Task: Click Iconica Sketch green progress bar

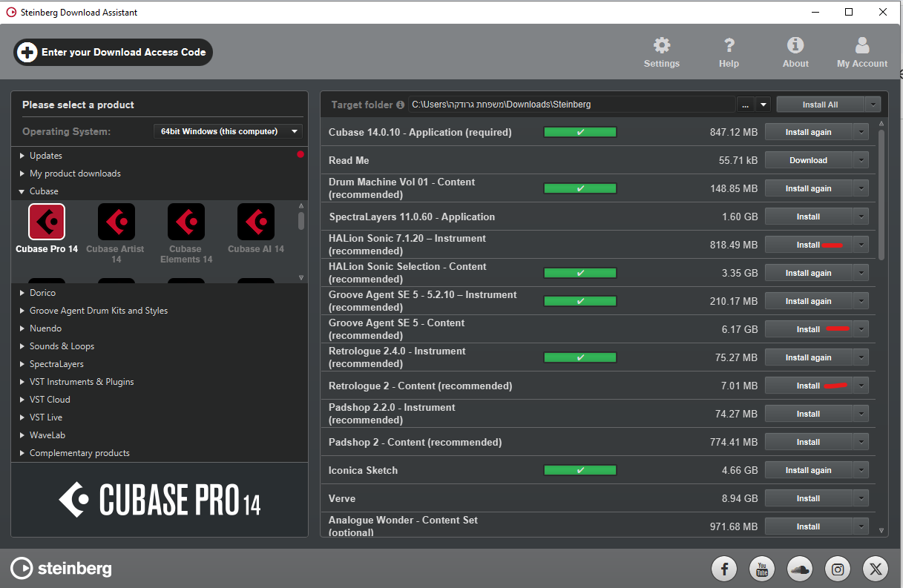Action: click(x=580, y=470)
